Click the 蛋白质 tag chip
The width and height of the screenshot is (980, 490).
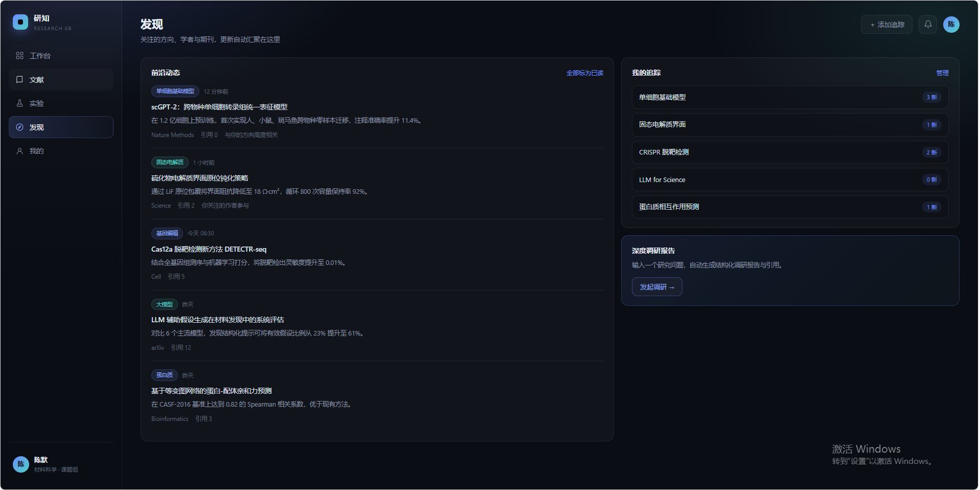click(x=164, y=375)
